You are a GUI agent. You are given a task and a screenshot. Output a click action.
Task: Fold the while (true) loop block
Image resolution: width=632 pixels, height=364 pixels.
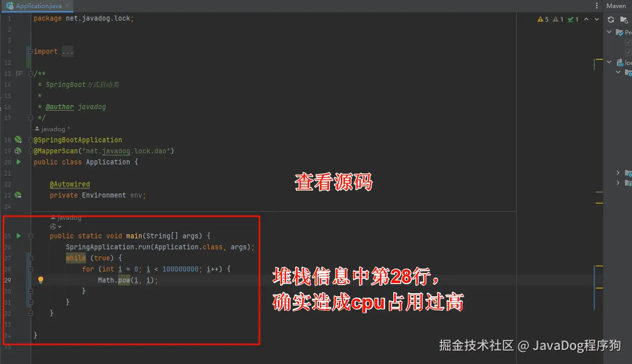click(x=31, y=258)
